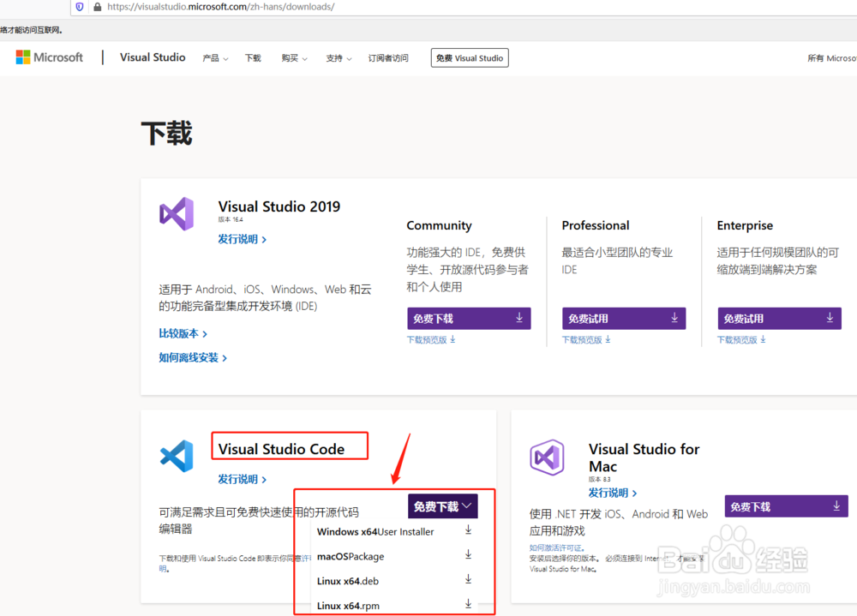The width and height of the screenshot is (857, 616).
Task: Open the 购买 dropdown menu
Action: [x=295, y=58]
